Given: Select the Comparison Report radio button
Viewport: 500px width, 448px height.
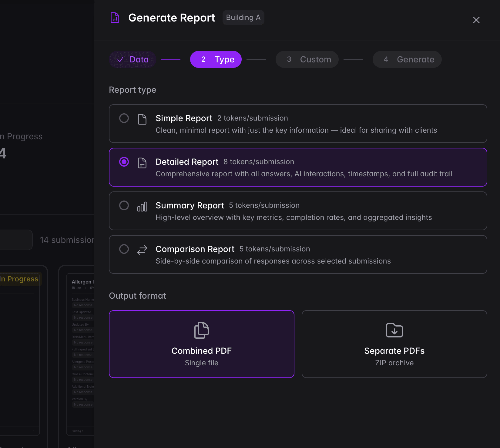Looking at the screenshot, I should (x=124, y=249).
